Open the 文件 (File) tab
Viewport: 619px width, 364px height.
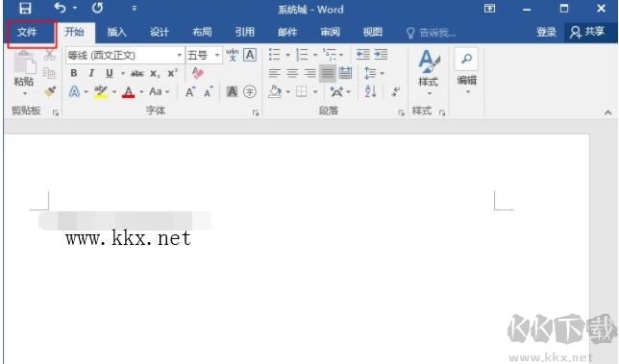(27, 32)
